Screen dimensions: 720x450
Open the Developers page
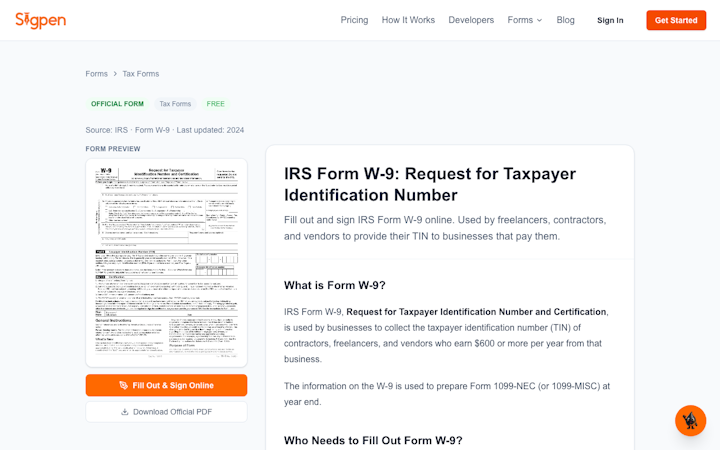[x=471, y=20]
